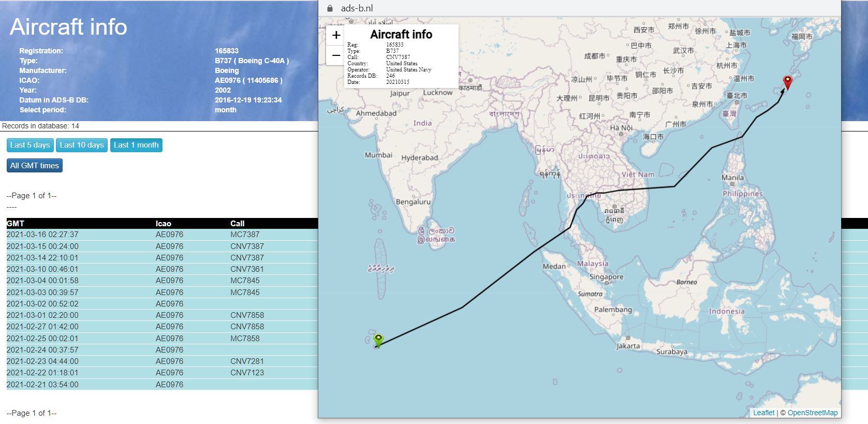868x424 pixels.
Task: Click the select period value month
Action: coord(226,110)
